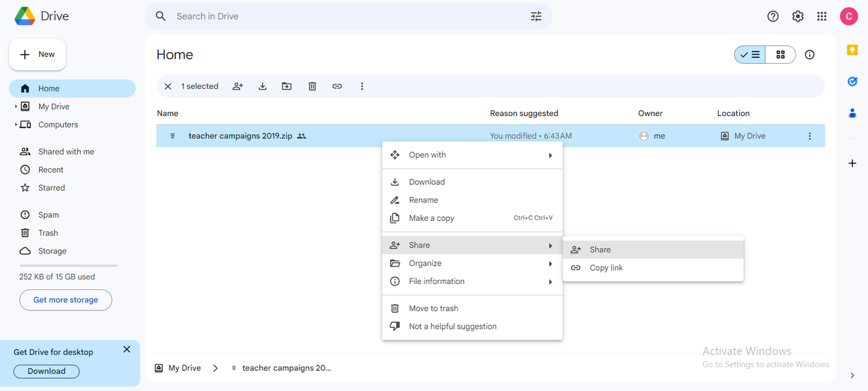Click the Owner column header
The height and width of the screenshot is (391, 868).
650,113
